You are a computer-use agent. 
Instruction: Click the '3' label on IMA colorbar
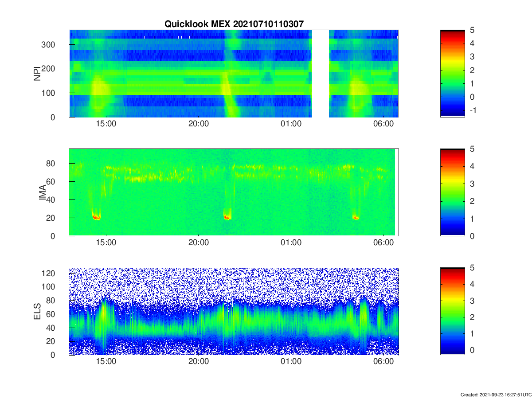[x=473, y=184]
